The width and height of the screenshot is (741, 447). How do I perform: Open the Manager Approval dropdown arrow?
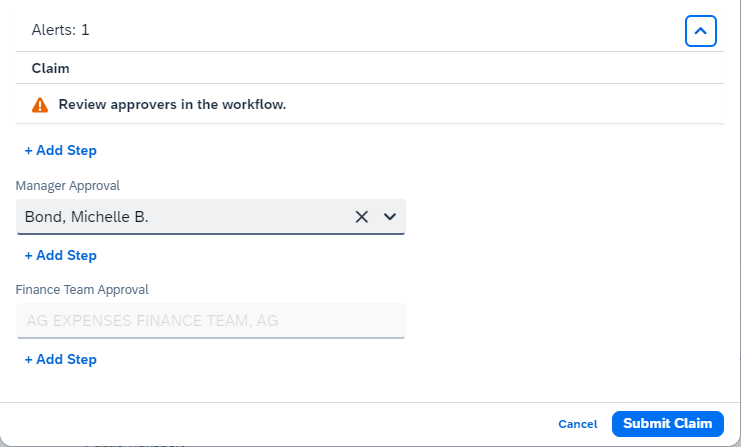[x=390, y=217]
